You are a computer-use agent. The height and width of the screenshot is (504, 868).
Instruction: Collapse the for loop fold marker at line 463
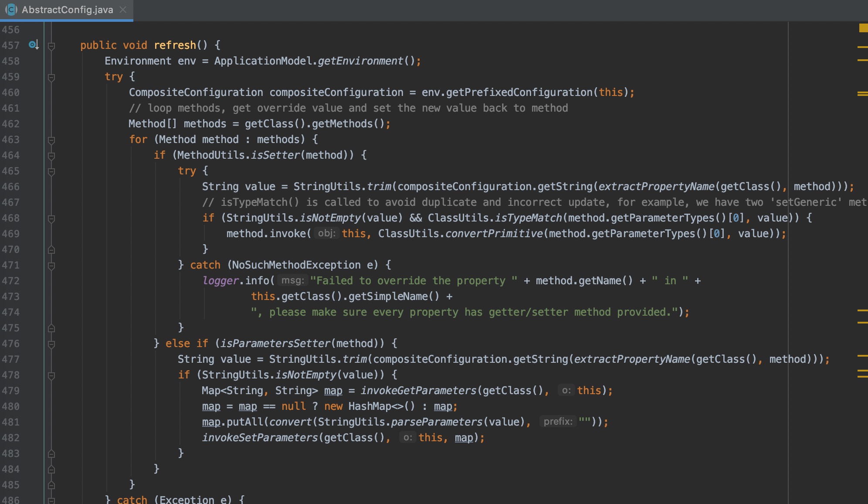tap(51, 139)
